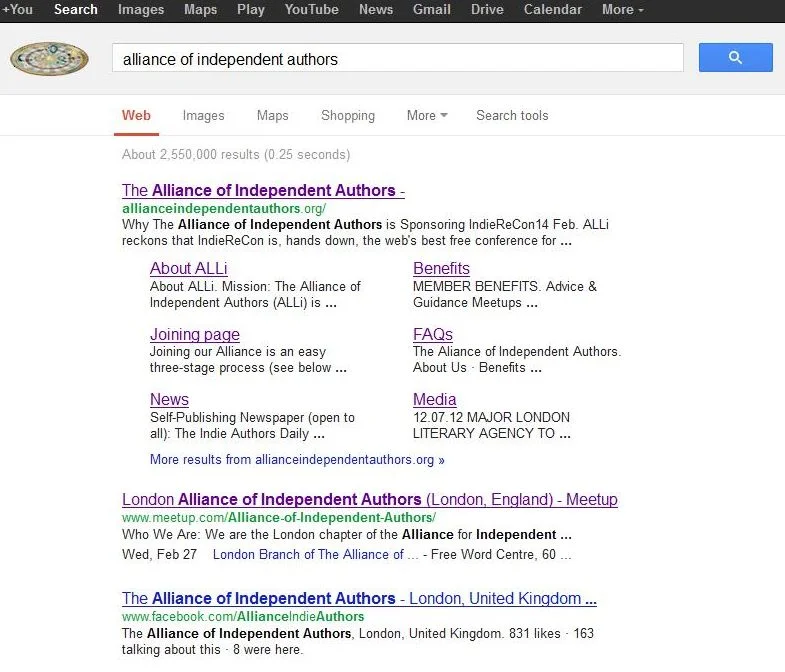Viewport: 785px width, 672px height.
Task: Open Gmail from the top navigation bar
Action: point(431,10)
